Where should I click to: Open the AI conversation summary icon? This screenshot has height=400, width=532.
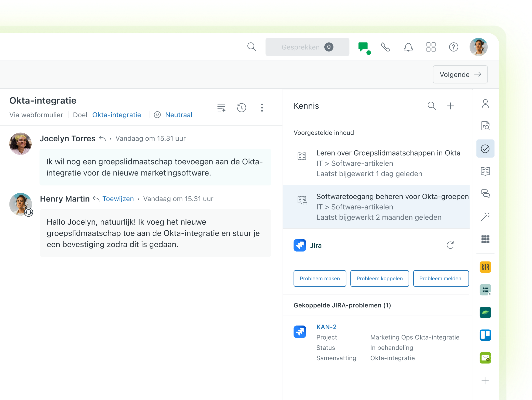[221, 108]
